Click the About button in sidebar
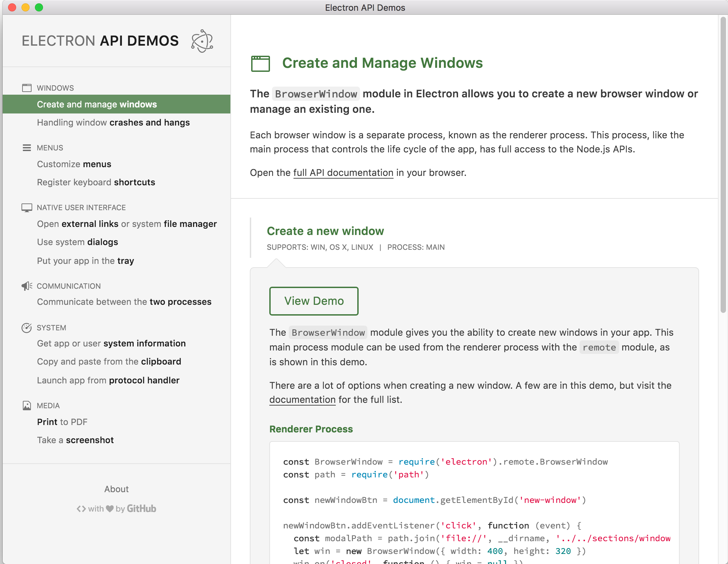This screenshot has height=564, width=728. click(117, 489)
